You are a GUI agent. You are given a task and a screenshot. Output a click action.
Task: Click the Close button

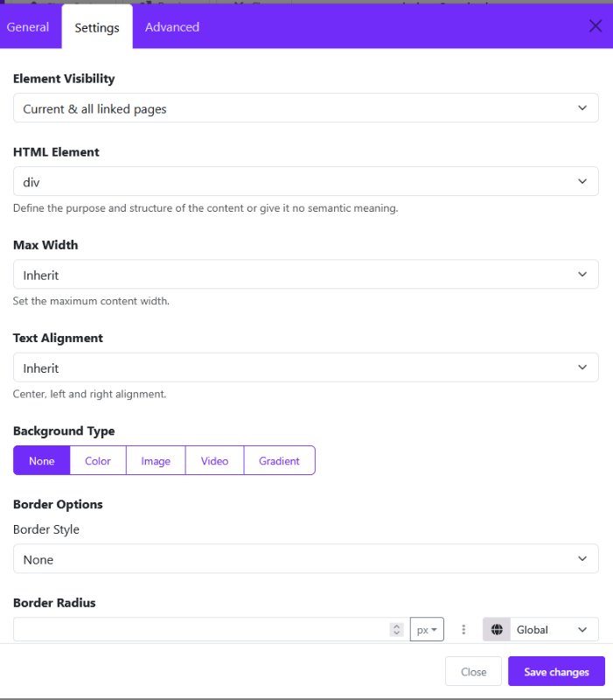click(x=473, y=672)
